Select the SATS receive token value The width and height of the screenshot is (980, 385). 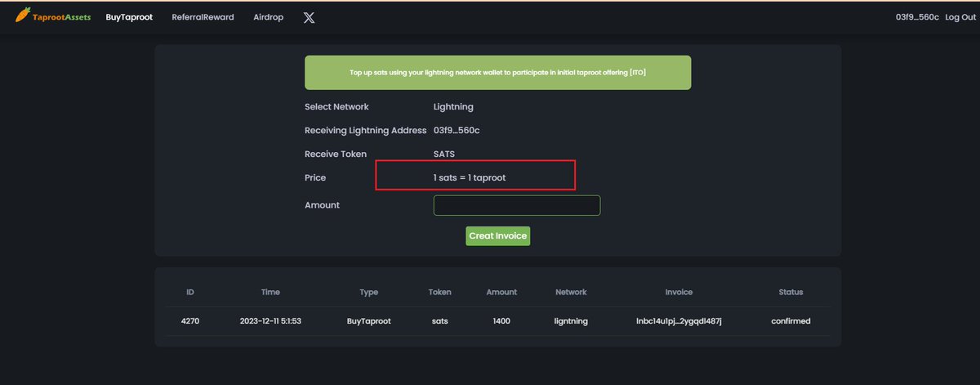click(x=444, y=154)
